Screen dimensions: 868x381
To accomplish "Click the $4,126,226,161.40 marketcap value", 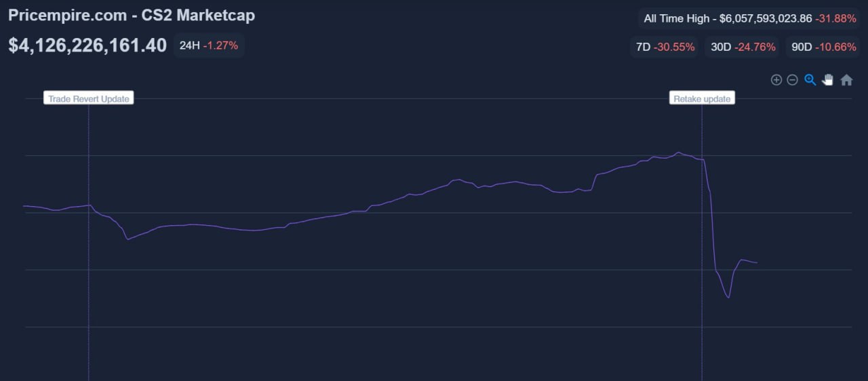I will [x=87, y=45].
